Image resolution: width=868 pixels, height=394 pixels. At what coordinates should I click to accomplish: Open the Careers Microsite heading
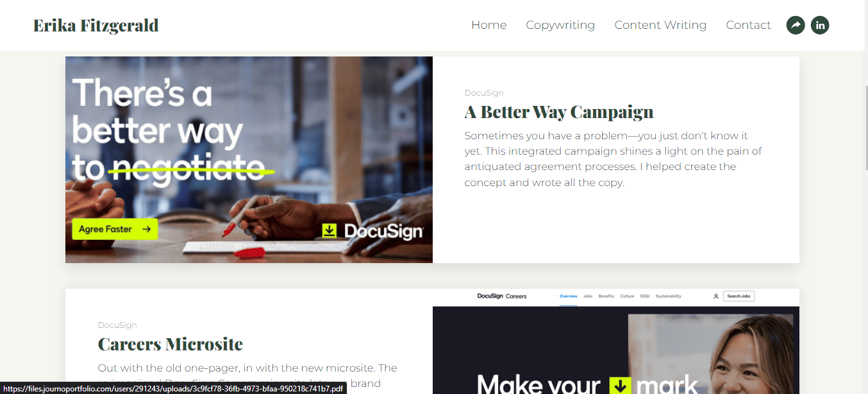point(170,344)
